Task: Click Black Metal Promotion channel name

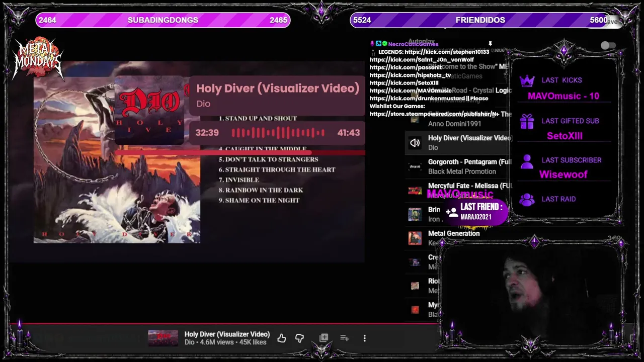Action: 462,171
